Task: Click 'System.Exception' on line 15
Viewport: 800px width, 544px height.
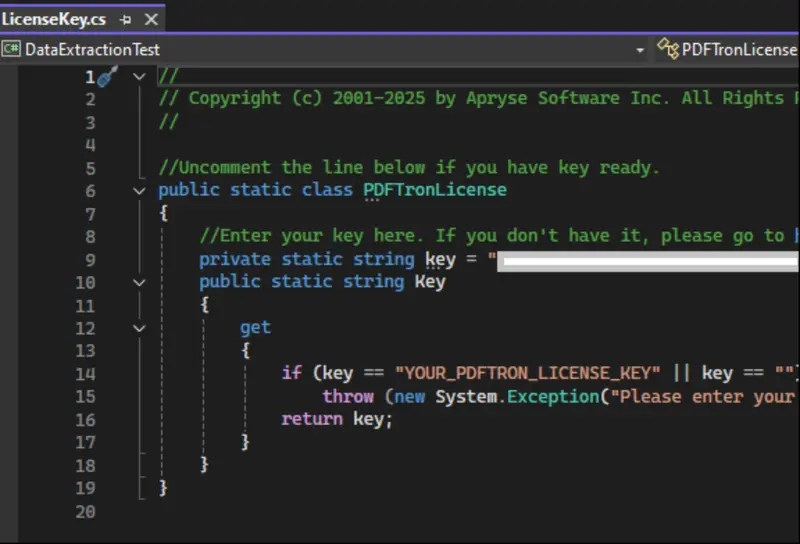Action: 517,396
